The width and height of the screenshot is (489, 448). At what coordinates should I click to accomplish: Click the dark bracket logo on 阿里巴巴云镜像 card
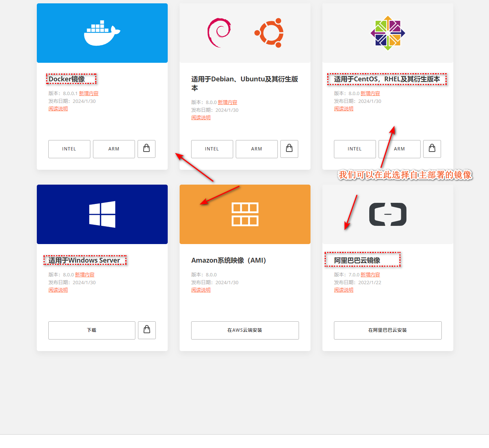click(387, 214)
